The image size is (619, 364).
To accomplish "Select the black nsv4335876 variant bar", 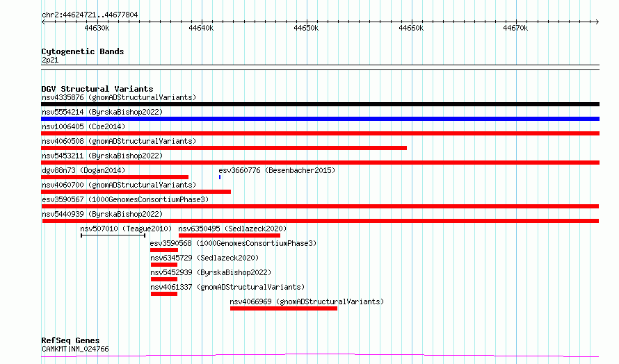I will 320,104.
